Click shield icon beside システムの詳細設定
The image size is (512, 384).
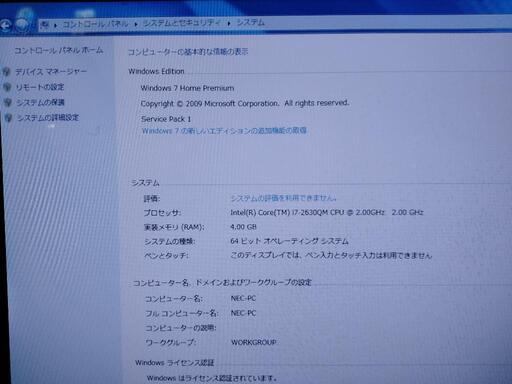9,118
